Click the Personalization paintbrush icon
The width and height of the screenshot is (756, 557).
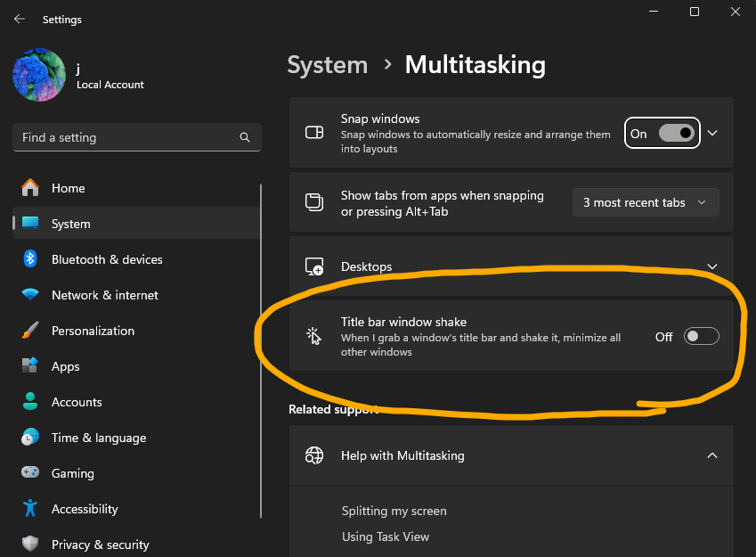[30, 331]
